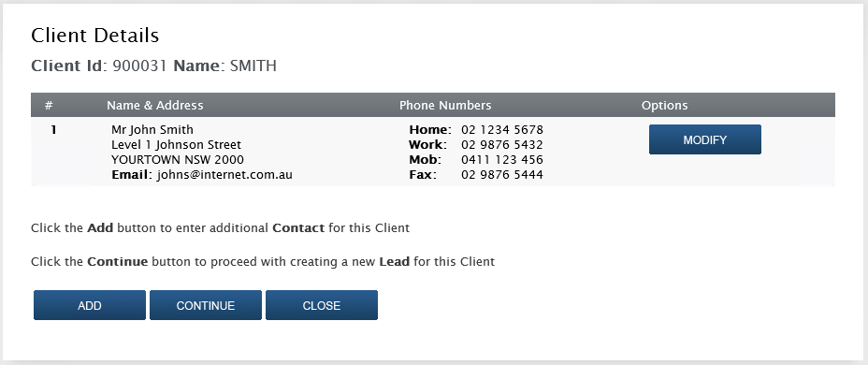
Task: Close the Client Details dialog
Action: click(x=322, y=305)
